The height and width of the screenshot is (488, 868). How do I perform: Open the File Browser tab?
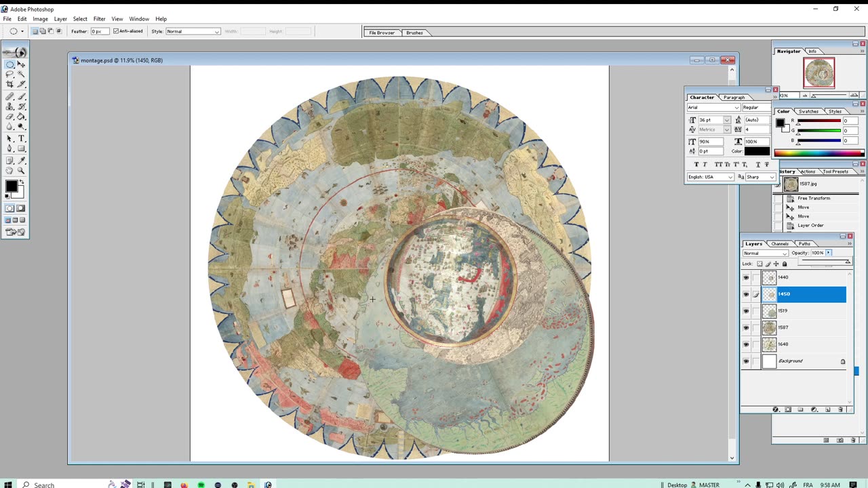tap(382, 33)
